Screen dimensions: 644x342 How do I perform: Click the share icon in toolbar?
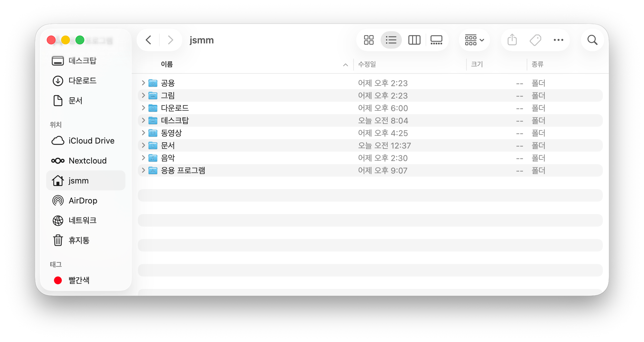[512, 40]
